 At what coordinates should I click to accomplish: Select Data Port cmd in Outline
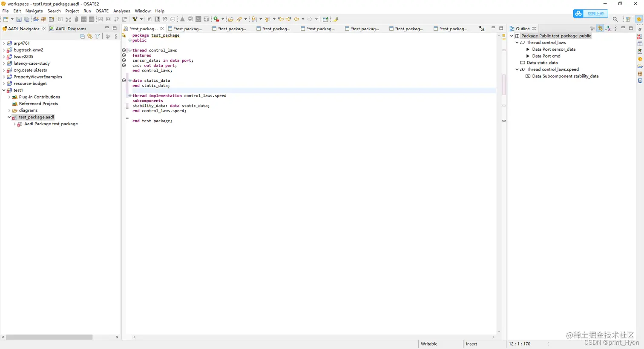tap(546, 56)
